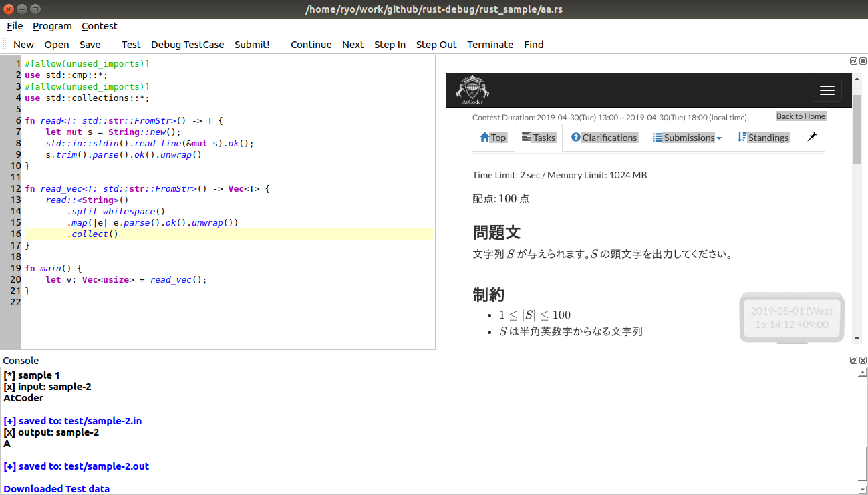Screen dimensions: 868x495
Task: Click 'Downloaded Test data' console message
Action: 57,489
